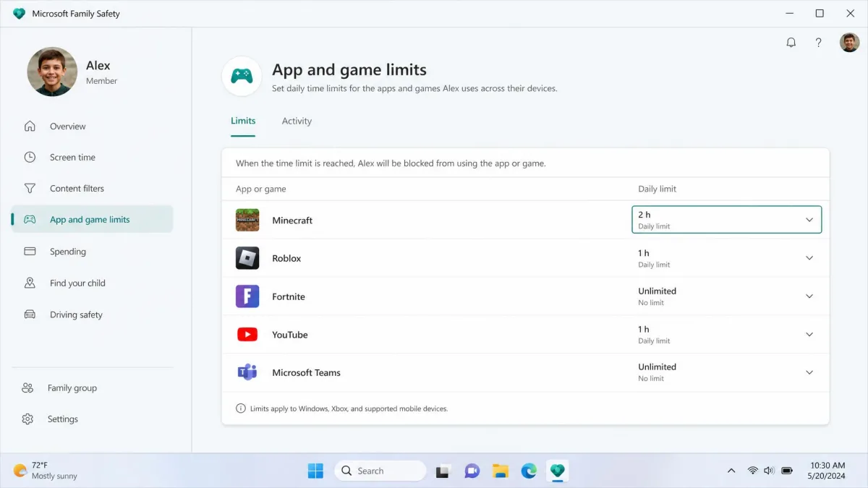Open the weather widget showing 72°F
Screen dimensions: 868x488
[46, 471]
